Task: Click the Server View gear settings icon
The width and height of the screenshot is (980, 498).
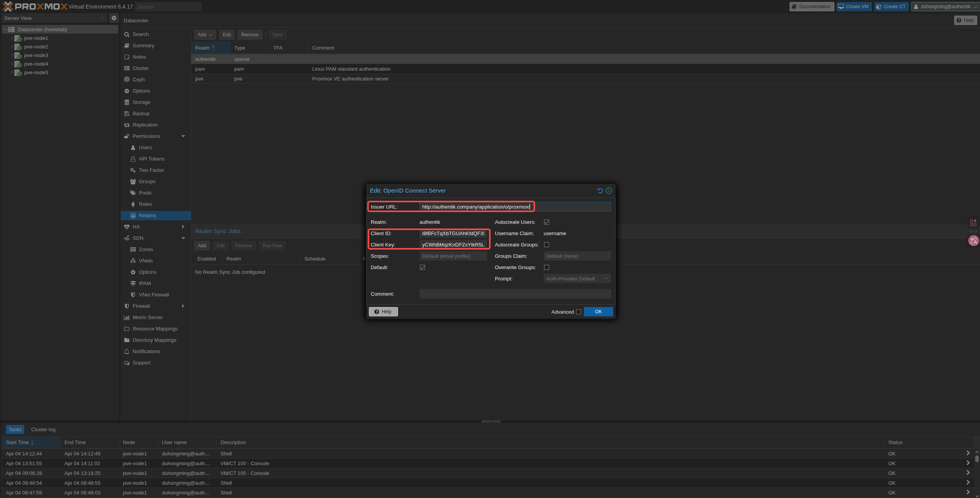Action: [x=114, y=18]
